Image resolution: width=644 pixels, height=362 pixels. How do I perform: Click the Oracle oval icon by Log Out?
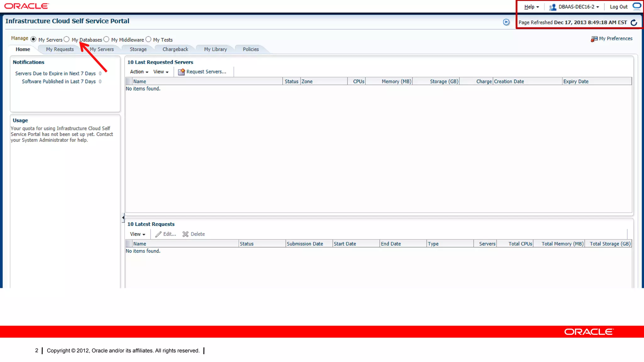637,6
